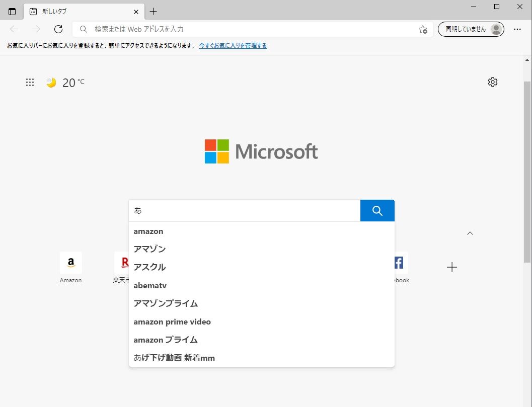This screenshot has width=532, height=407.
Task: Close the 新しいタブ tab
Action: (136, 12)
